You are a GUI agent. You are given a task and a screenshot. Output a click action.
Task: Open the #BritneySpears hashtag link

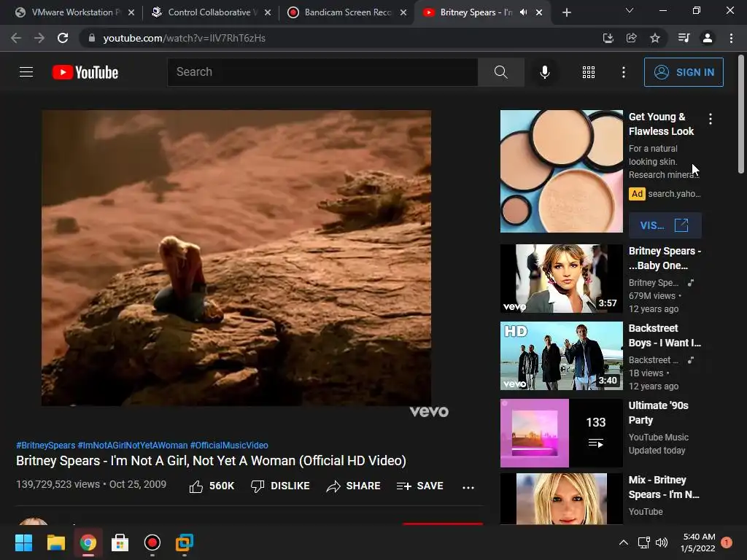46,446
